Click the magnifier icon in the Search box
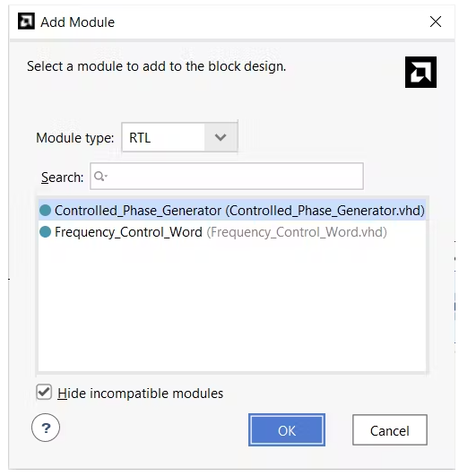Viewport: 459px width, 476px height. click(x=100, y=176)
